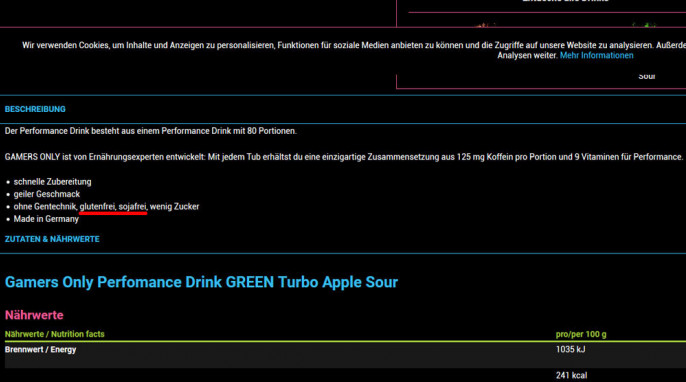Switch to the BESCHREIBUNG section tab
This screenshot has height=382, width=686.
pyautogui.click(x=35, y=109)
